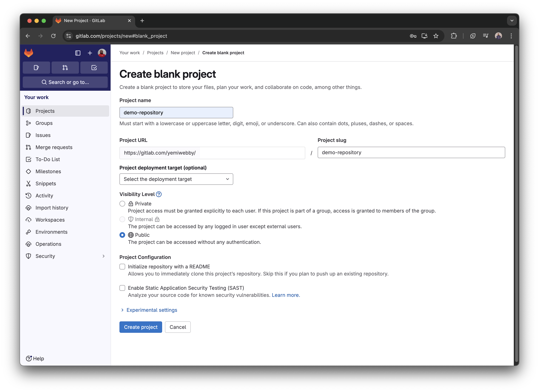Open Import history from the sidebar

[52, 208]
